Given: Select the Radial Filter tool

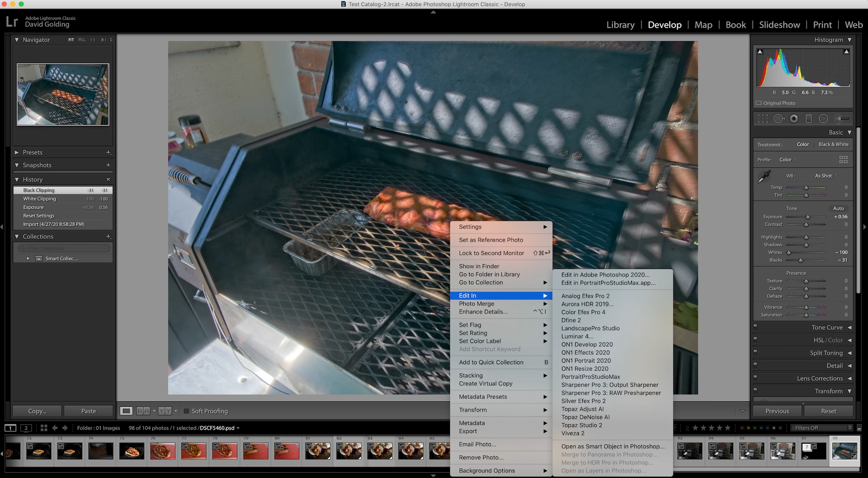Looking at the screenshot, I should click(823, 119).
